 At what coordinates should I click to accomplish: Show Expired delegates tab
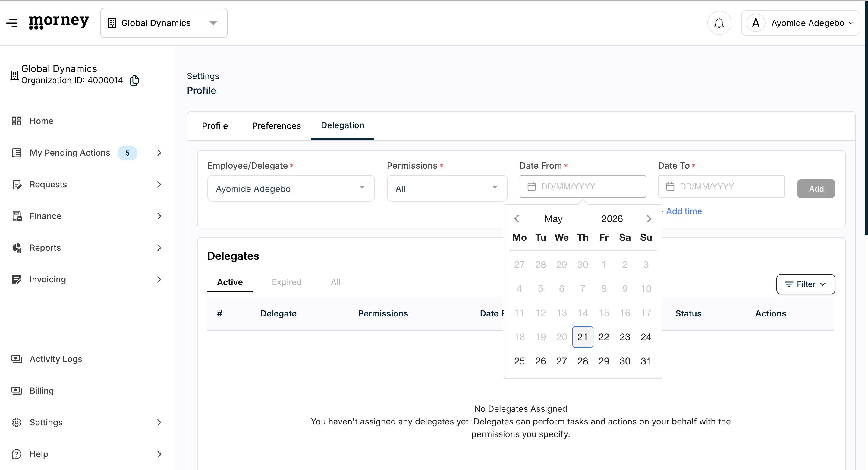(x=287, y=282)
